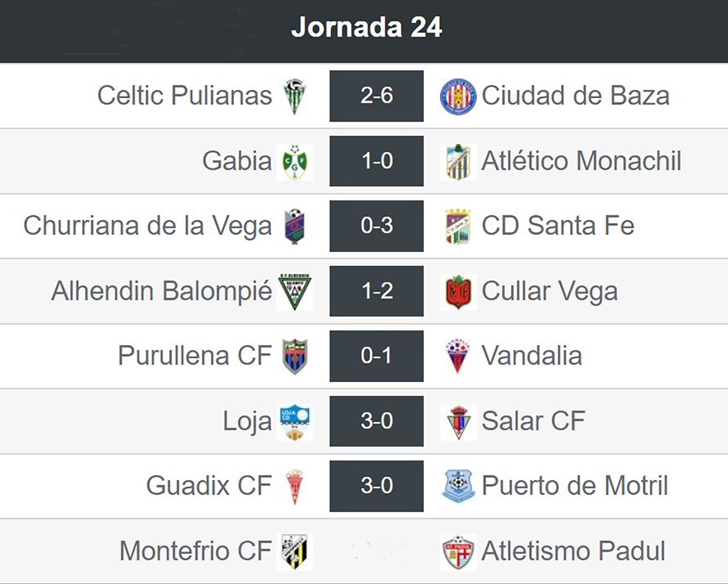Click the Loja CD badge
728x584 pixels.
295,422
